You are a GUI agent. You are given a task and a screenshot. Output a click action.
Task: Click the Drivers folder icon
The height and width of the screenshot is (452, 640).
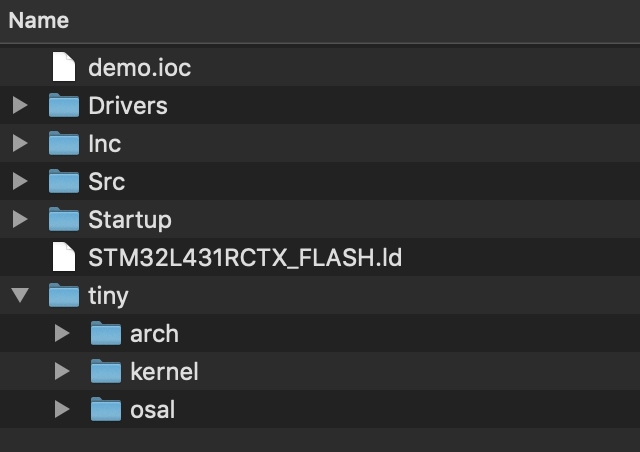(64, 106)
